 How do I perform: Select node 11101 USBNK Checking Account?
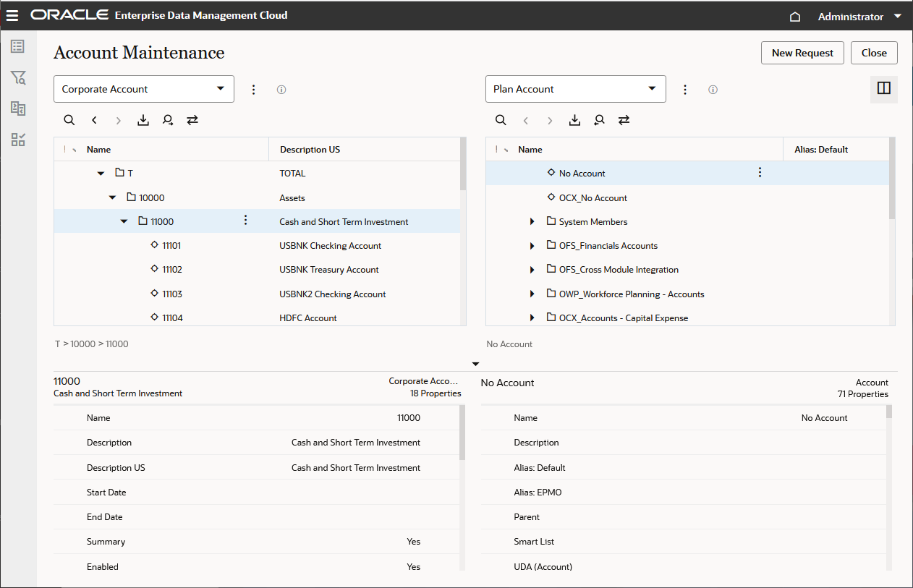(257, 245)
